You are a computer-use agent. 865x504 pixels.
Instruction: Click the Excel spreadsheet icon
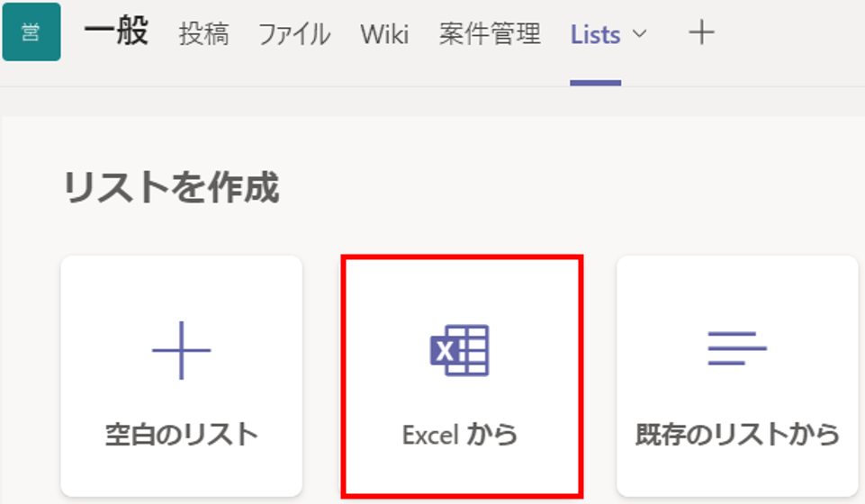pos(460,350)
